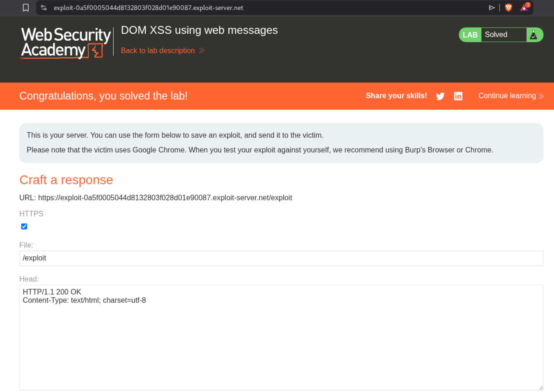Image resolution: width=554 pixels, height=392 pixels.
Task: Click the double chevron after Continue learning
Action: [541, 96]
